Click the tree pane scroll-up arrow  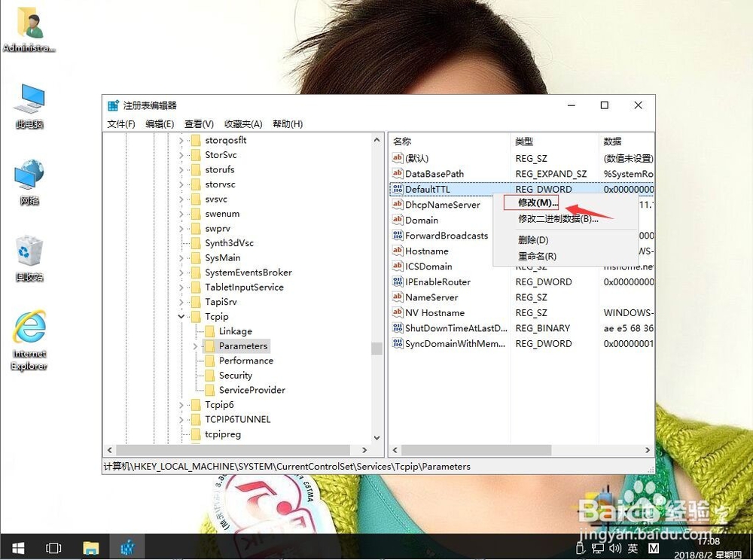(377, 140)
